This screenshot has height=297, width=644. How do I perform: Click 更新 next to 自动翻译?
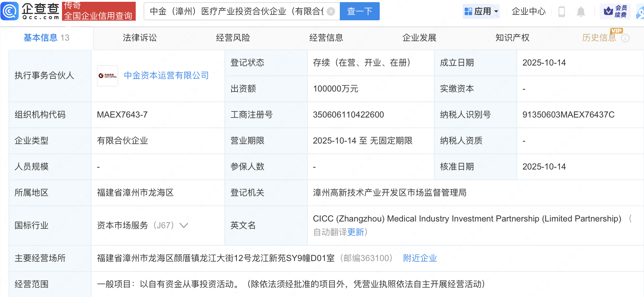(x=355, y=232)
